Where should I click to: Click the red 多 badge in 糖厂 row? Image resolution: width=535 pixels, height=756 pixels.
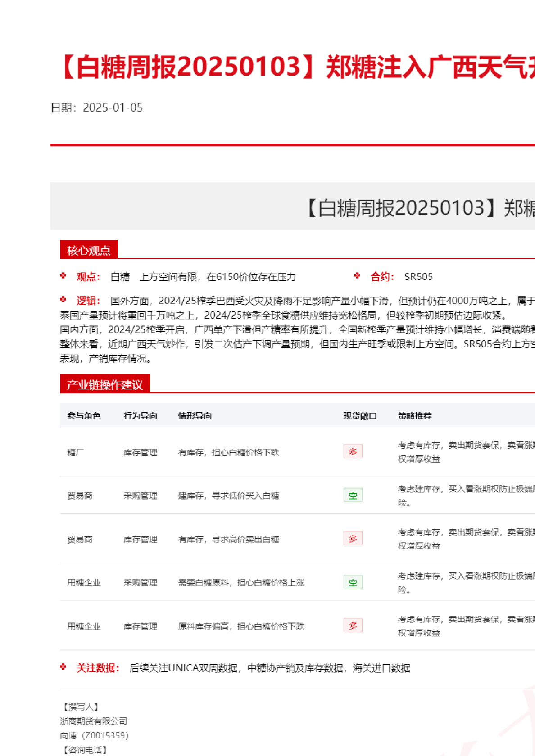click(x=353, y=451)
